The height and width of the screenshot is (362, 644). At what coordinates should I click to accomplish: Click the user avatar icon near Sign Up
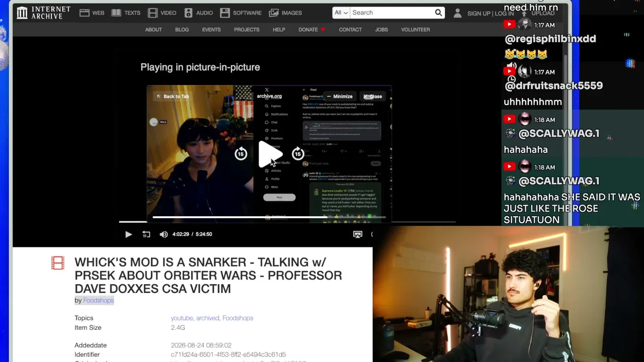click(x=457, y=14)
